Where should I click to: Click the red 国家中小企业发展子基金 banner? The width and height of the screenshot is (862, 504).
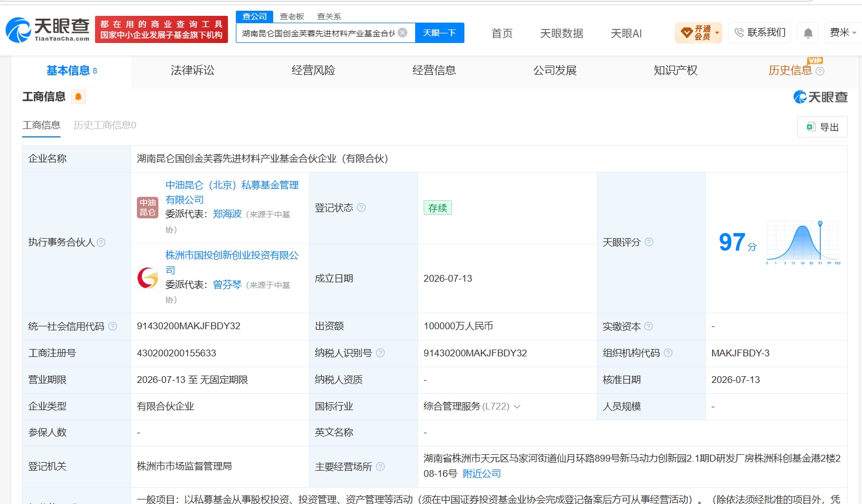pyautogui.click(x=162, y=29)
